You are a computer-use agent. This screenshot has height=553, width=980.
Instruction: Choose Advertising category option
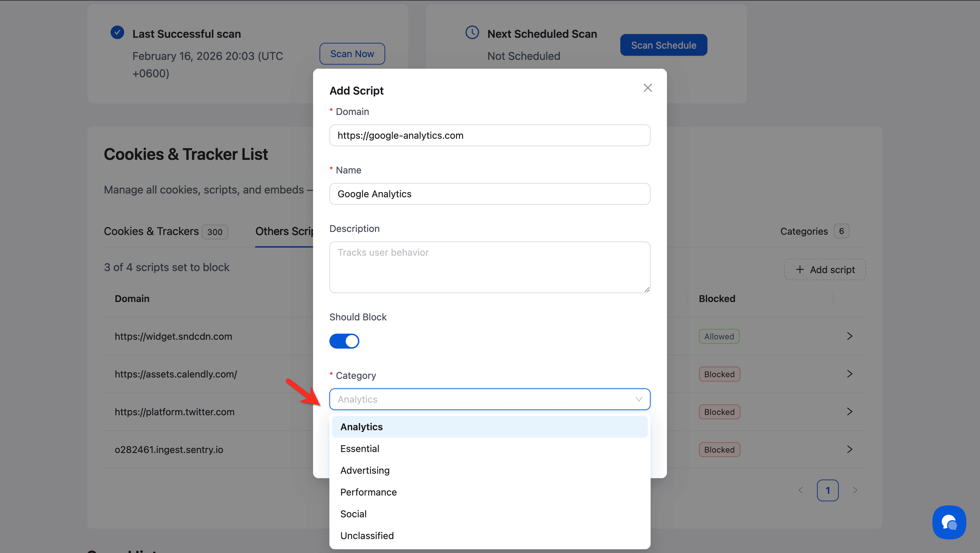click(365, 470)
